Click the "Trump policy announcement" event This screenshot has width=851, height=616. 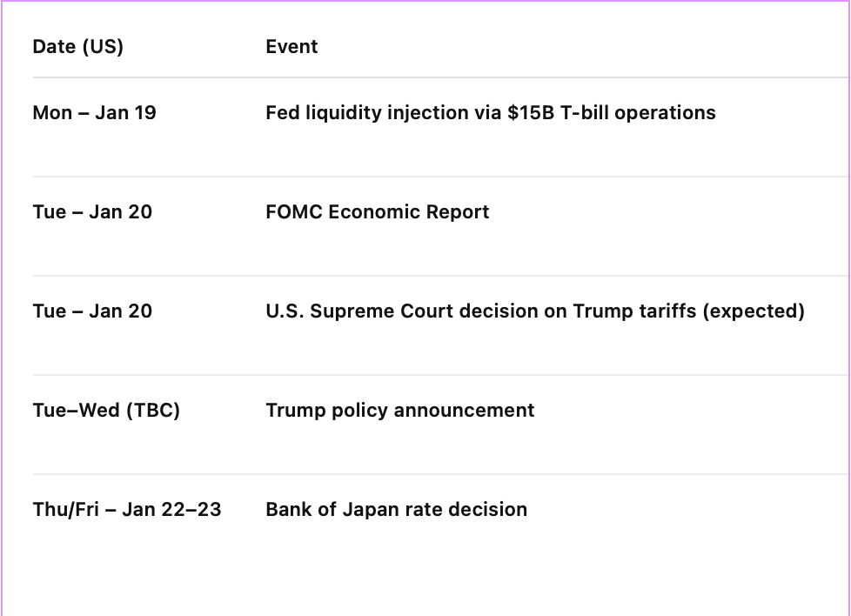coord(399,411)
